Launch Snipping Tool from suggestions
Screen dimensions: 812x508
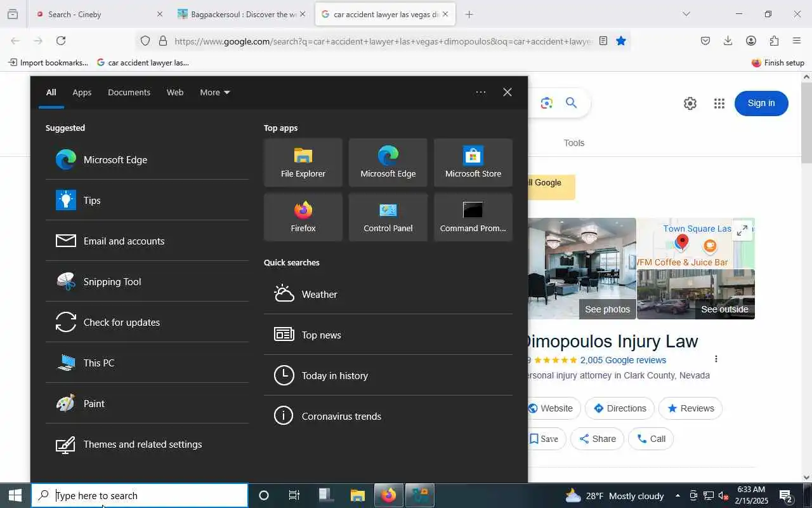[x=147, y=281]
